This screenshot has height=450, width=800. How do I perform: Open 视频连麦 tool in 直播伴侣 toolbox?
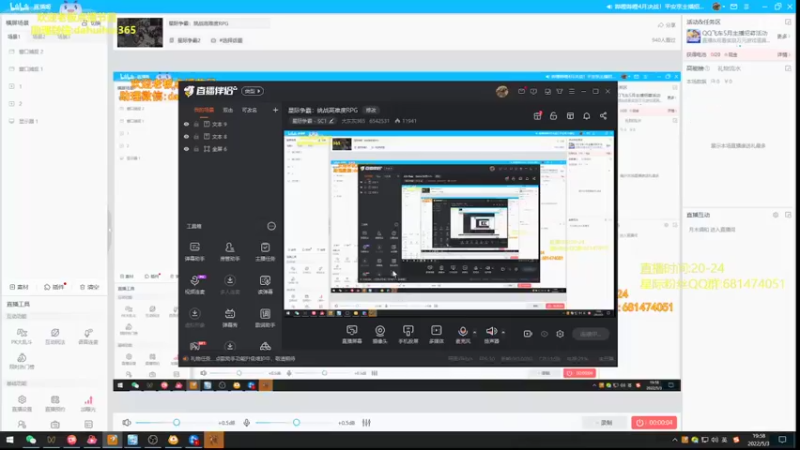tap(194, 285)
